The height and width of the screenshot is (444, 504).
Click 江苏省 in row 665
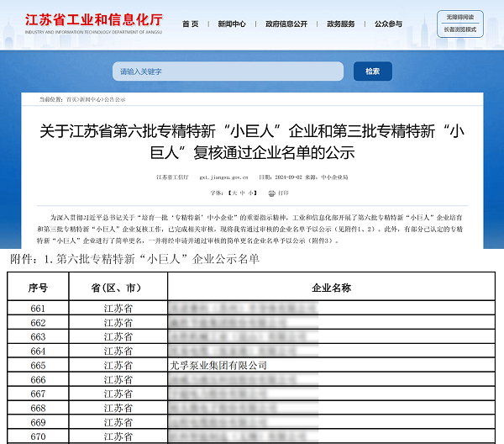click(x=118, y=366)
